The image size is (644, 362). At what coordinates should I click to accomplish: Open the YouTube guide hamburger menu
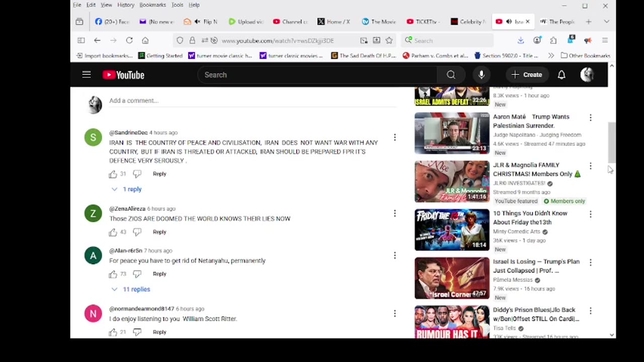(x=87, y=75)
